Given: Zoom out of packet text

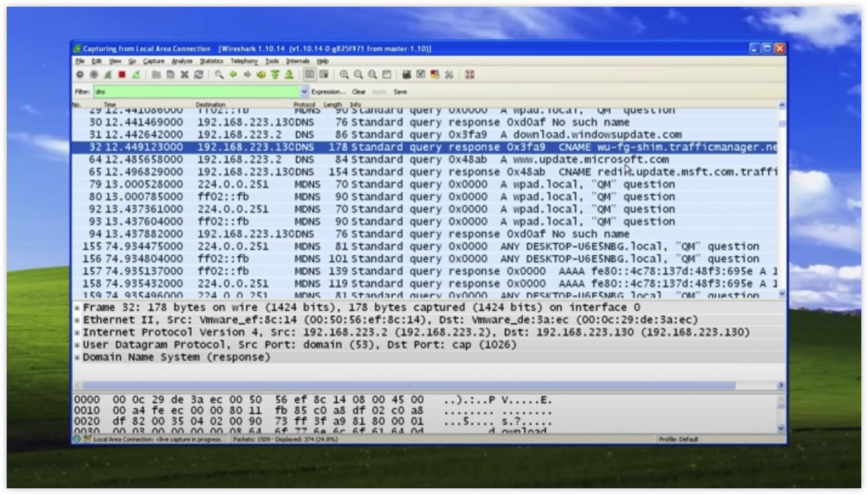Looking at the screenshot, I should click(x=358, y=75).
